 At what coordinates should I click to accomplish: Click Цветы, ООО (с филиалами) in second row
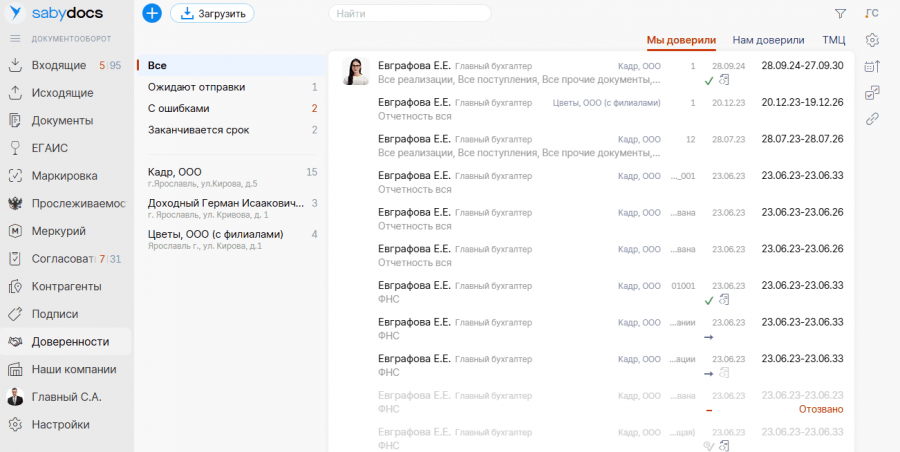coord(606,103)
